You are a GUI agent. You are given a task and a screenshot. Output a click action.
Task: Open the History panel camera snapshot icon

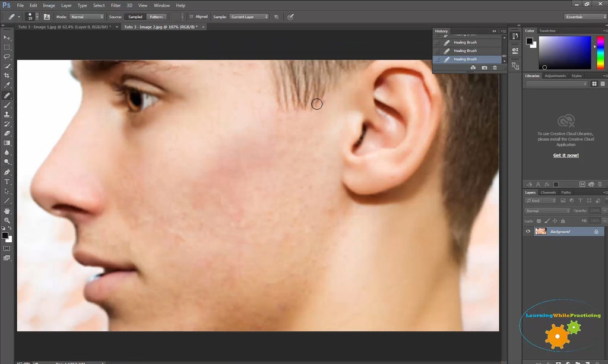pyautogui.click(x=485, y=67)
